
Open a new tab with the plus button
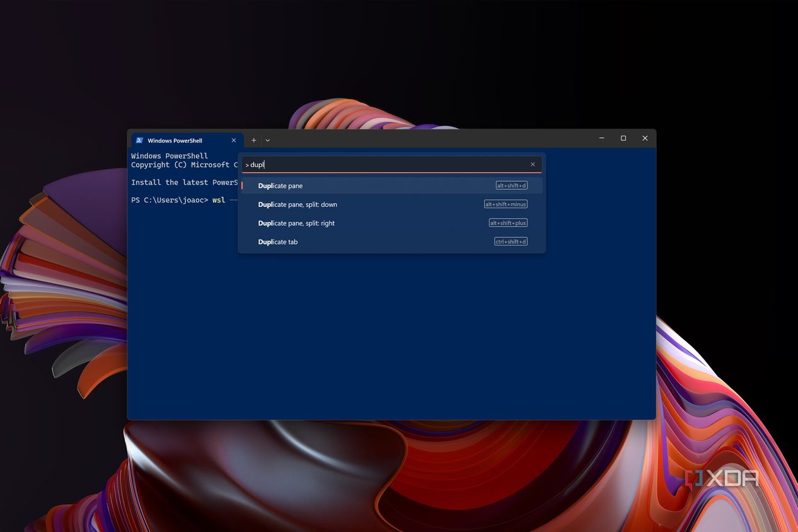[x=254, y=141]
